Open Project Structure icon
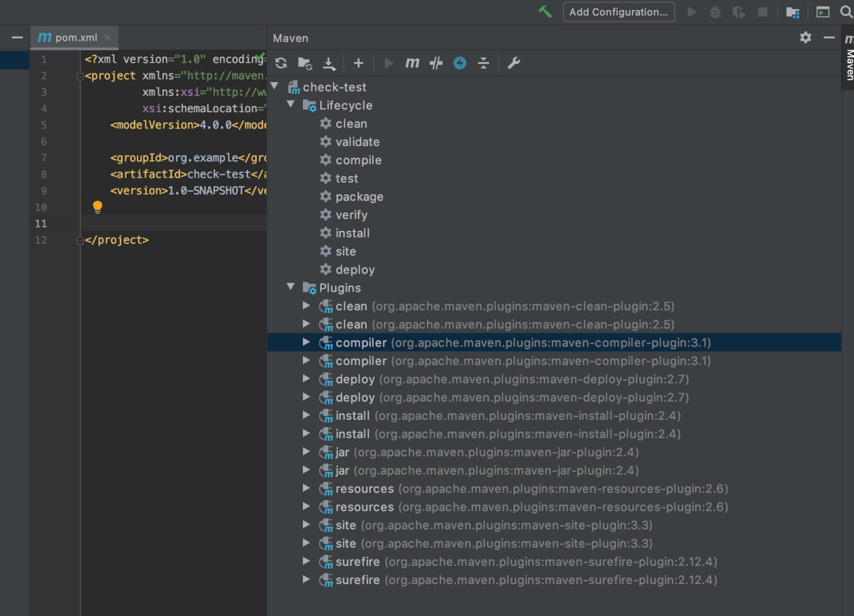Image resolution: width=854 pixels, height=616 pixels. tap(793, 12)
